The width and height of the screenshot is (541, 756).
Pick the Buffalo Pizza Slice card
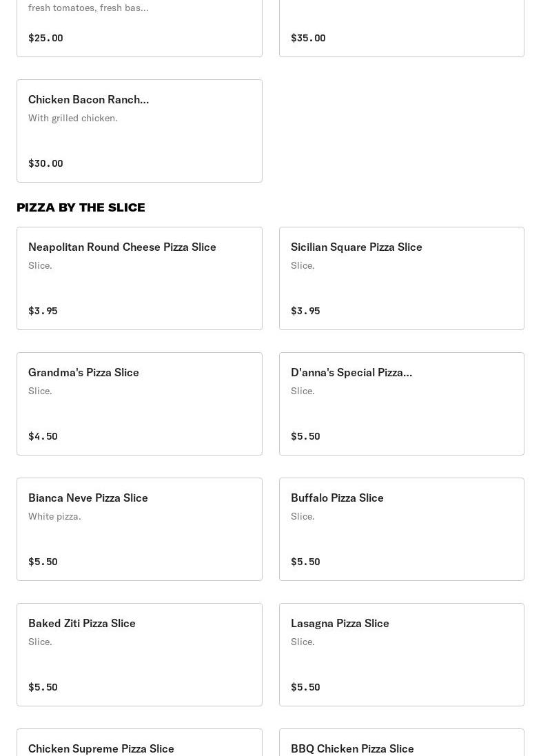pos(401,529)
